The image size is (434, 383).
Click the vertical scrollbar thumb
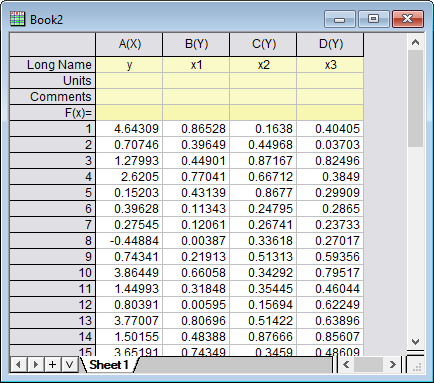pos(415,98)
